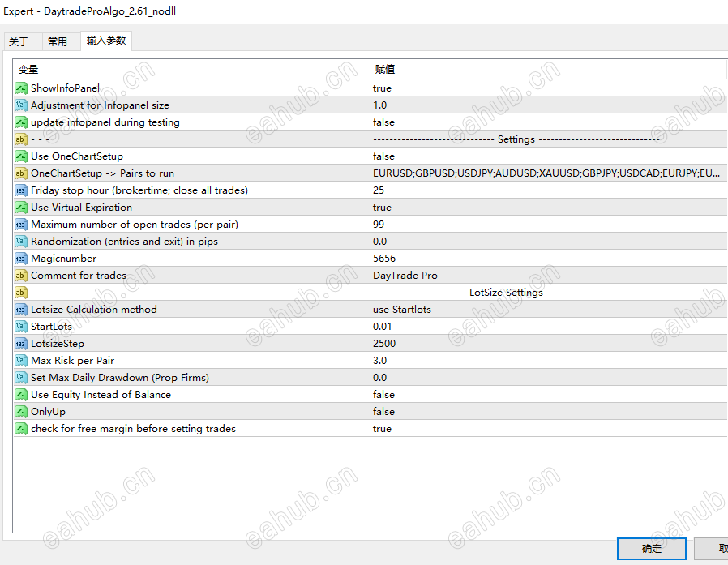Image resolution: width=728 pixels, height=565 pixels.
Task: Click the ShowInfoPanel boolean type icon
Action: tap(21, 88)
